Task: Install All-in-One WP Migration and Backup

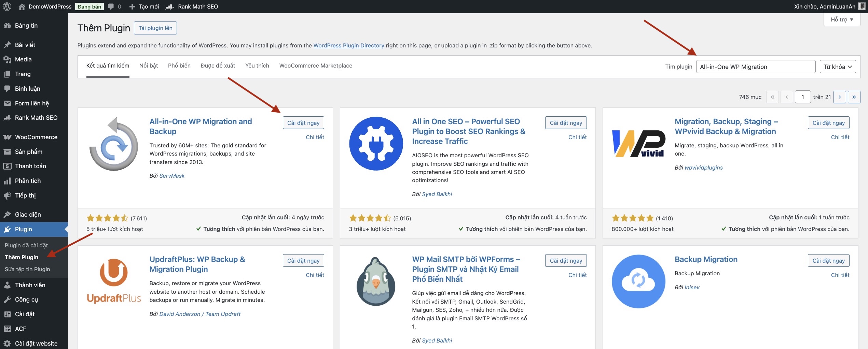Action: point(303,122)
